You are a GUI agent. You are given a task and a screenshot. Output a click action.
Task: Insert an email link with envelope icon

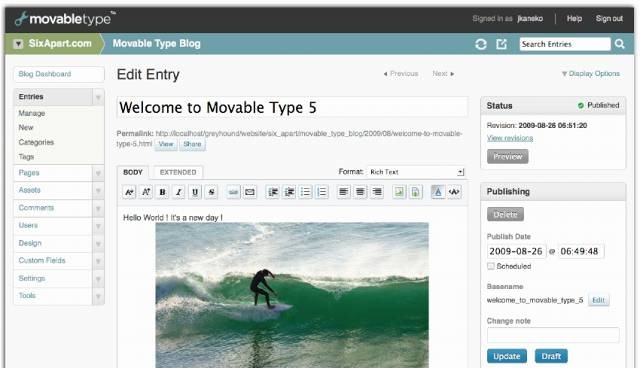250,192
